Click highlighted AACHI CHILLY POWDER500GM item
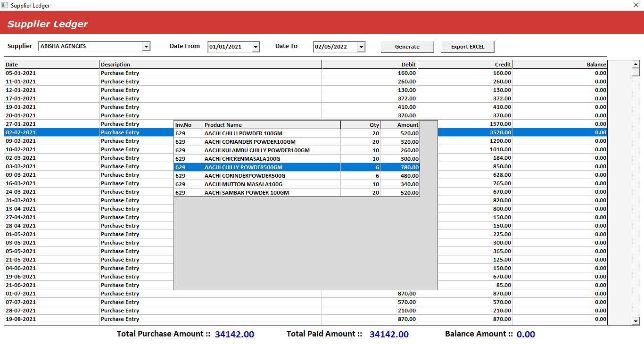This screenshot has height=344, width=644. [297, 167]
